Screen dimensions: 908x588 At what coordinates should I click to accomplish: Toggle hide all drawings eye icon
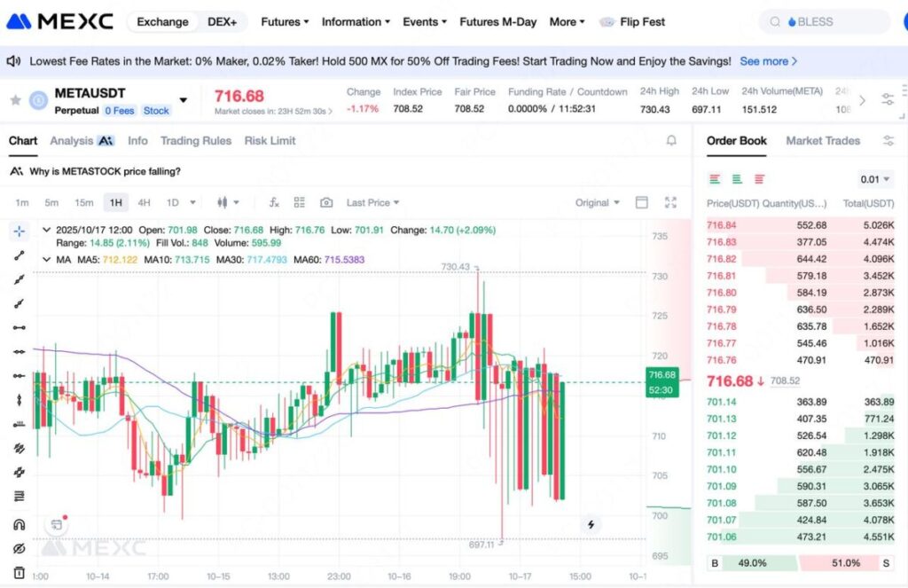click(19, 549)
